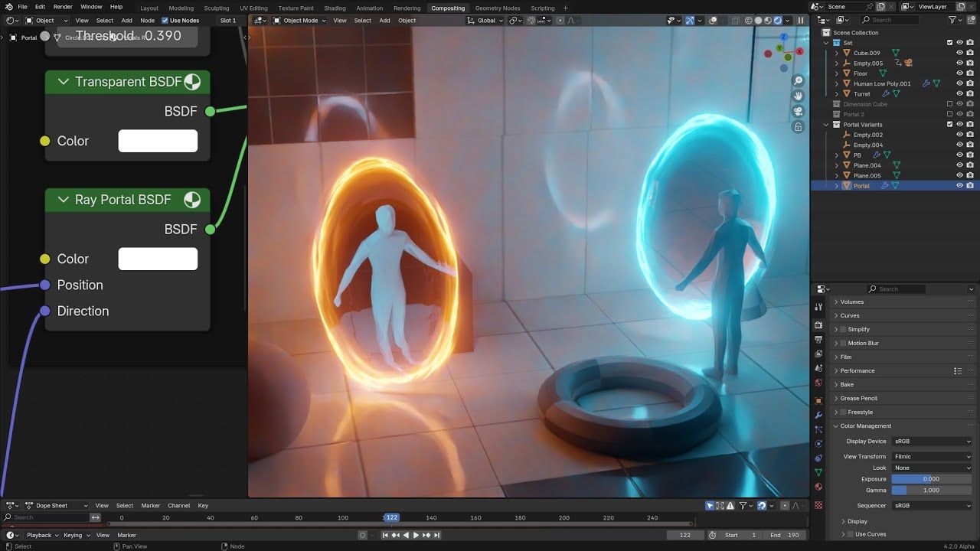Open the Keying popover
The image size is (980, 551).
point(75,535)
